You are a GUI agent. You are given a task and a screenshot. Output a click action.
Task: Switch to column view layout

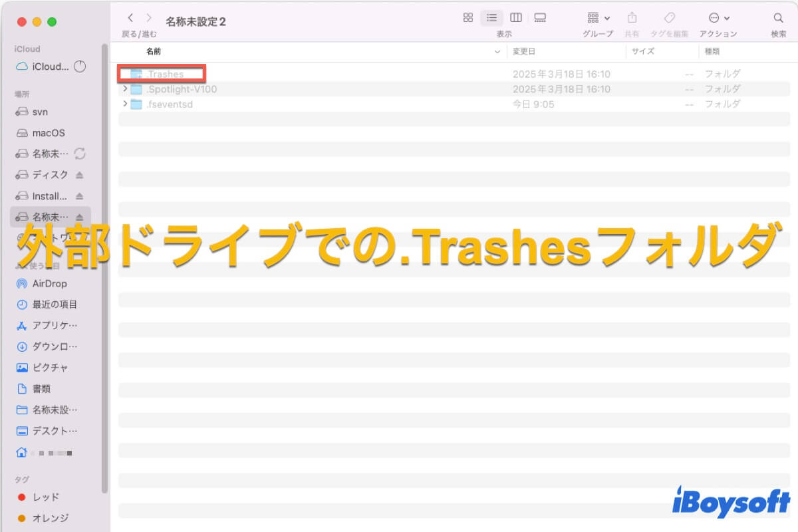(515, 18)
